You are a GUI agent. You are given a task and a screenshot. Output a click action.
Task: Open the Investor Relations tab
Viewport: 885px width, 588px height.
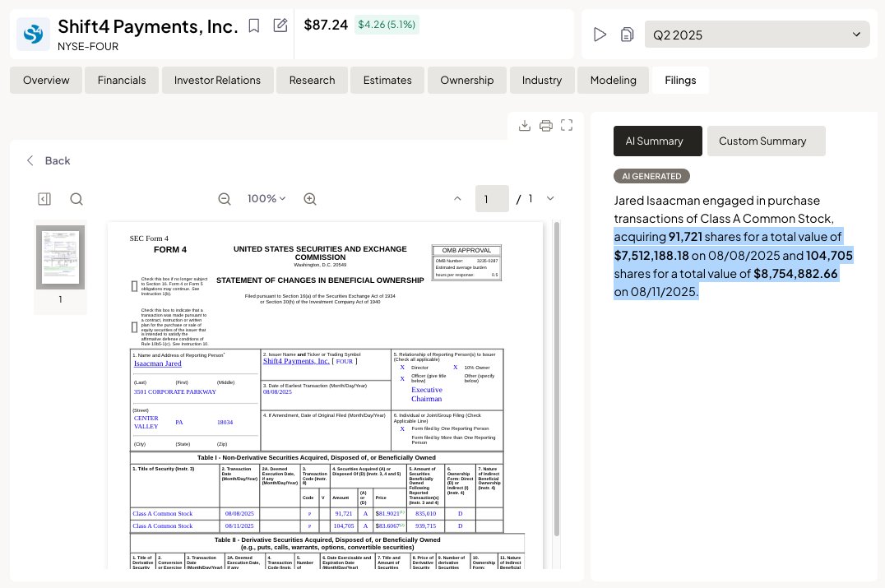click(x=217, y=80)
